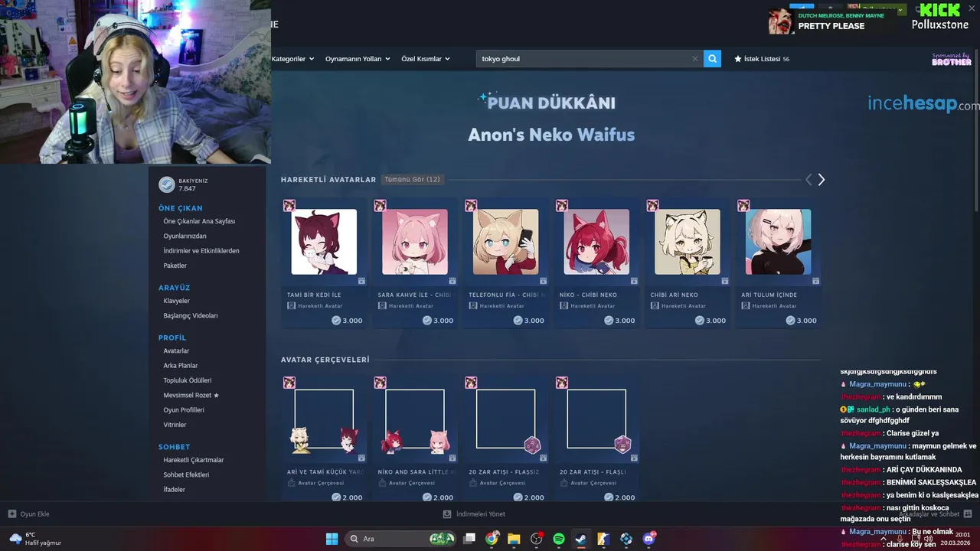This screenshot has height=551, width=980.
Task: Open Google Chrome from the taskbar
Action: 492,539
